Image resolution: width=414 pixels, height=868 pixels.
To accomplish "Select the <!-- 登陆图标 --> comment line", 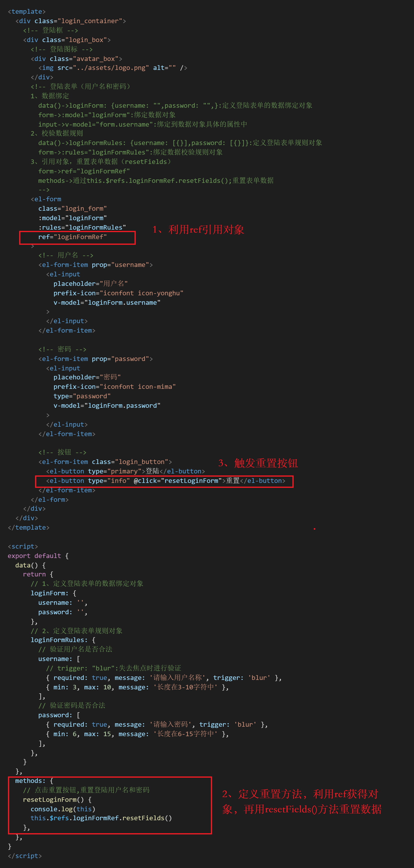I will [62, 49].
